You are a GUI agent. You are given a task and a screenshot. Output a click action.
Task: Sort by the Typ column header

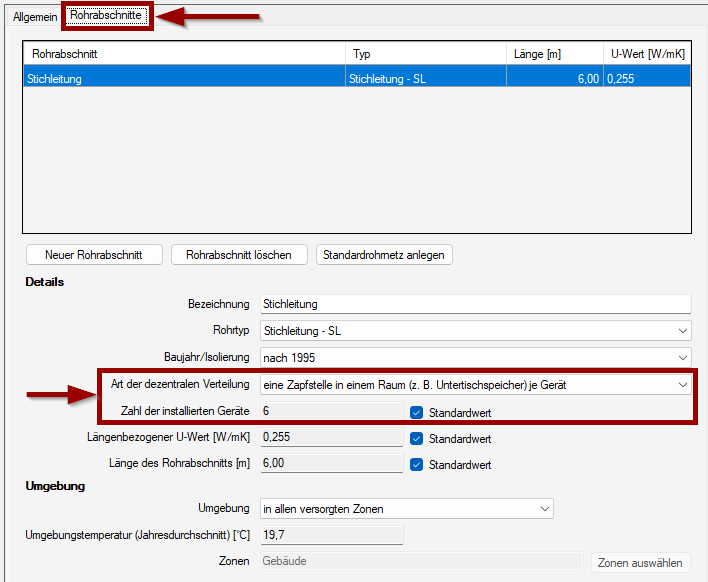click(425, 54)
